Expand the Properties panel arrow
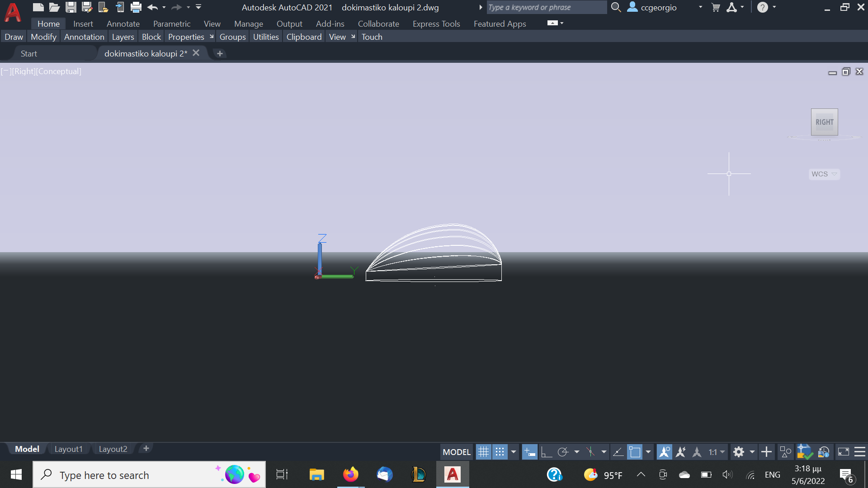This screenshot has height=488, width=868. click(212, 37)
